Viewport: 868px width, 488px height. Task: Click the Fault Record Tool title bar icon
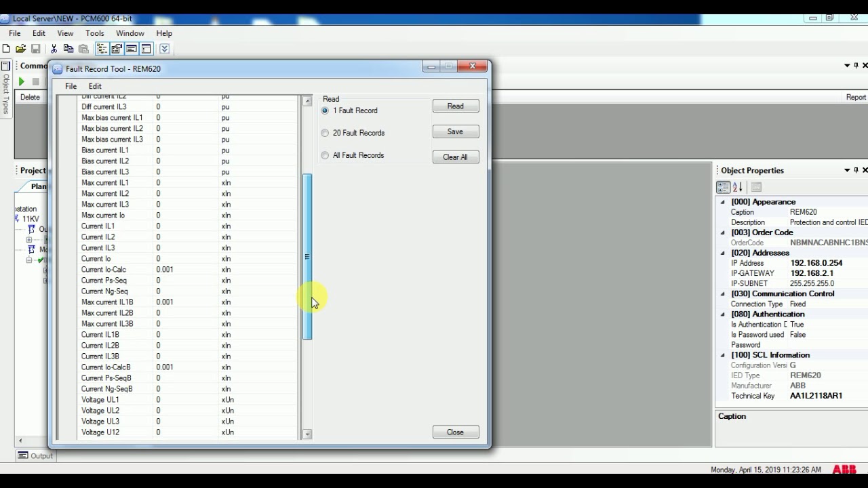point(58,68)
